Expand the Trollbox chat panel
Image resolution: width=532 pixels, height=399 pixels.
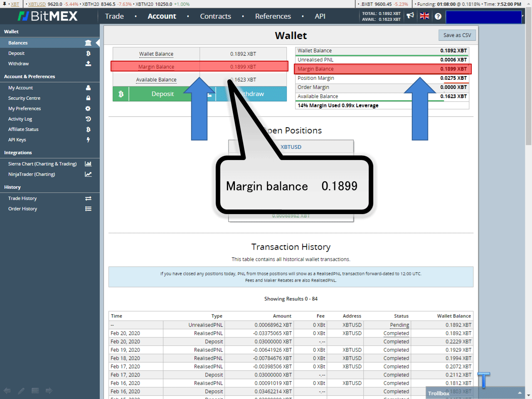point(475,393)
